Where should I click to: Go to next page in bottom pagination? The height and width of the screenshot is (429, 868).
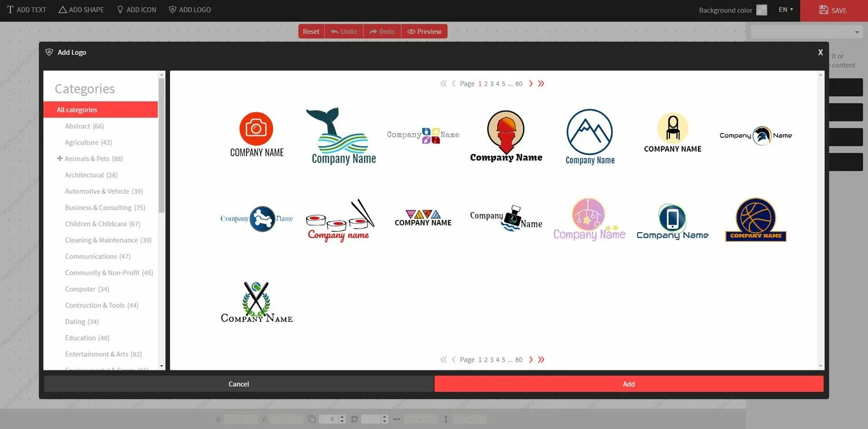(531, 360)
